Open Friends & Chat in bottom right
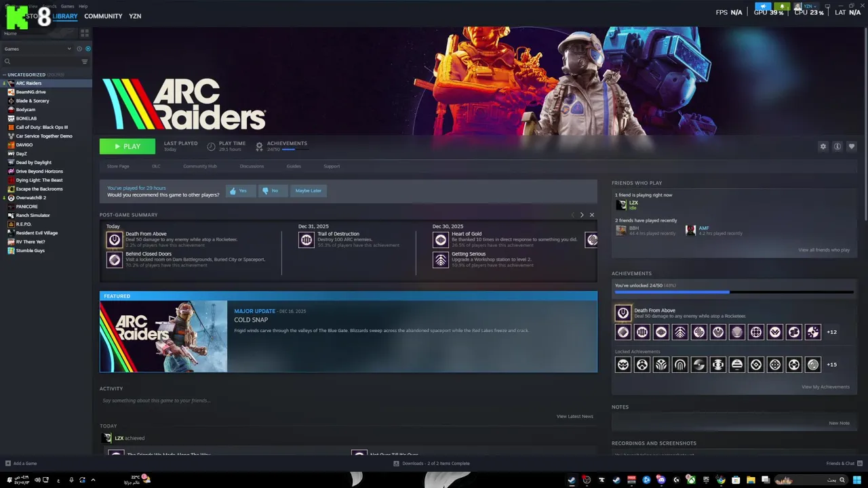 point(843,464)
